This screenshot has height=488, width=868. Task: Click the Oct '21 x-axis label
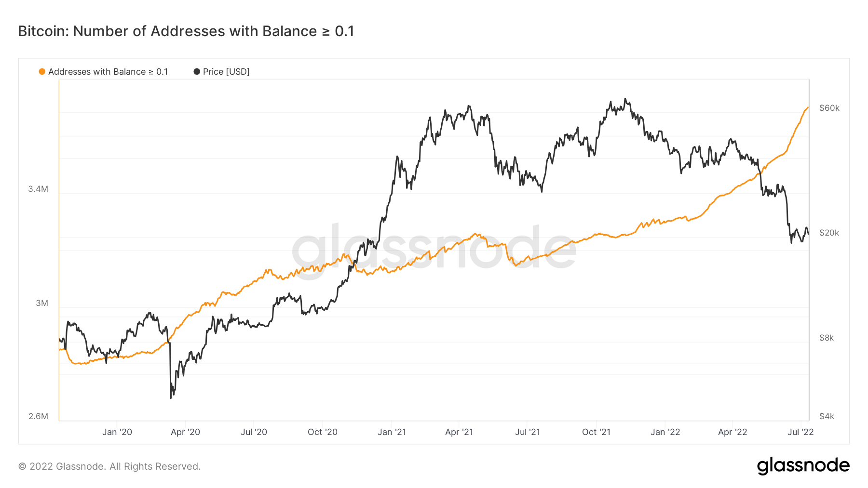pyautogui.click(x=596, y=432)
